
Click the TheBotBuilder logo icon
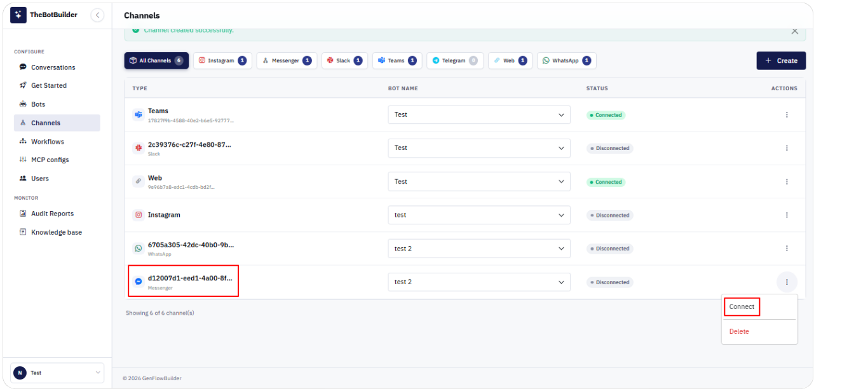(18, 15)
